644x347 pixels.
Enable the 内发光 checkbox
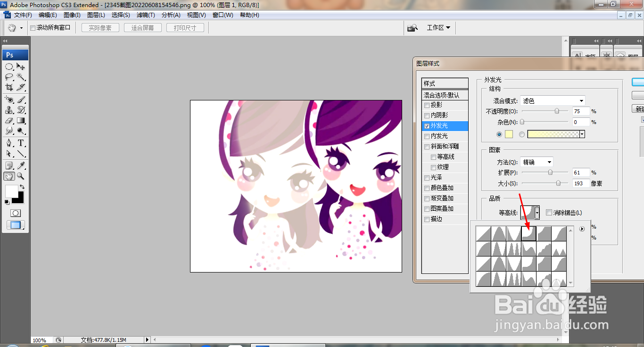click(427, 136)
